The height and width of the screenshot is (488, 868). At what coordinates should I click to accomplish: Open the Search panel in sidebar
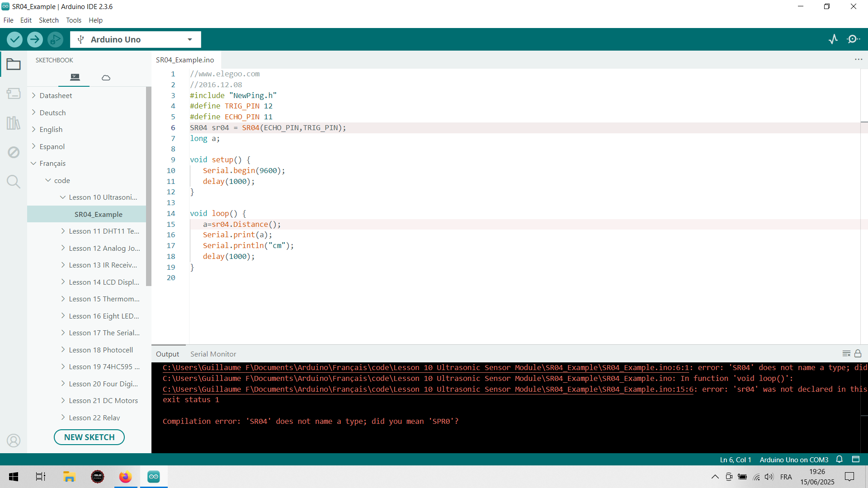point(14,182)
